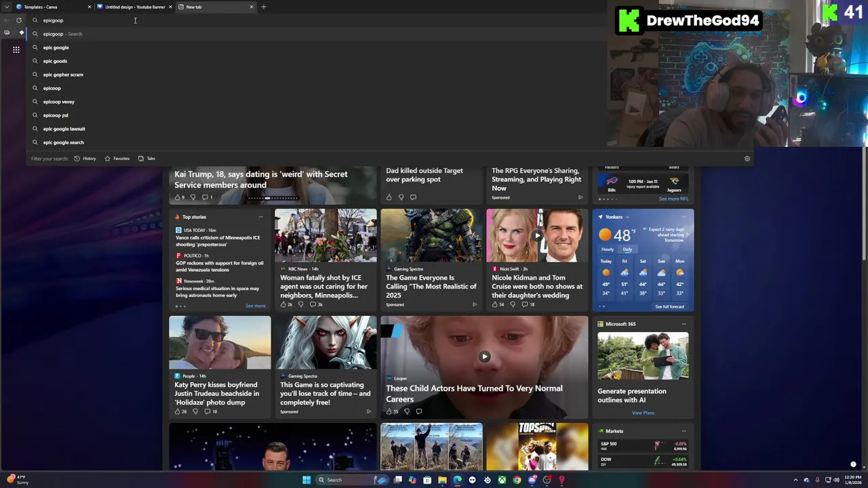868x488 pixels.
Task: Click See more under Top stories
Action: 256,306
